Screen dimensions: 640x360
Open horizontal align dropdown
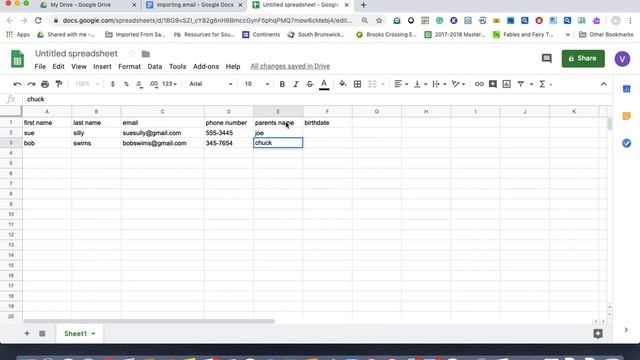tap(401, 84)
